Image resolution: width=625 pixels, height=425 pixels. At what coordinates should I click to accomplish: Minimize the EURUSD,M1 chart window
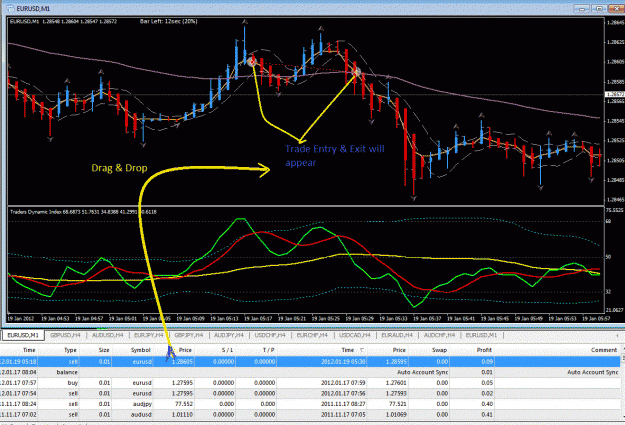(x=582, y=8)
